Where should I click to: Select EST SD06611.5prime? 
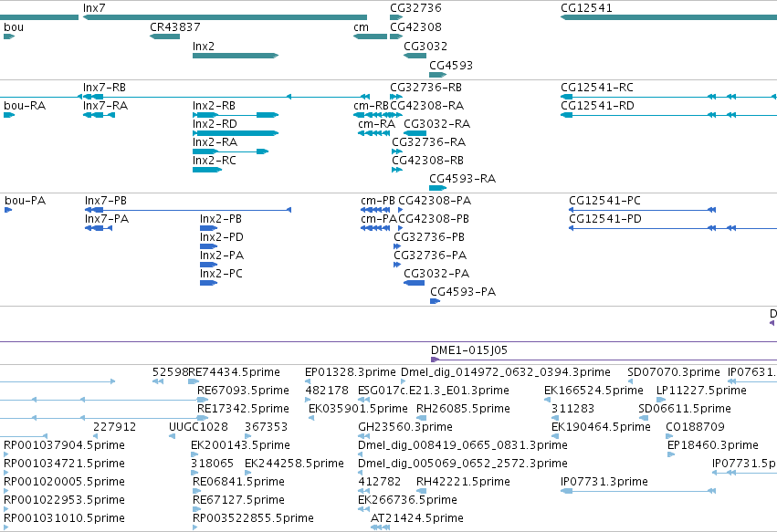(x=644, y=418)
